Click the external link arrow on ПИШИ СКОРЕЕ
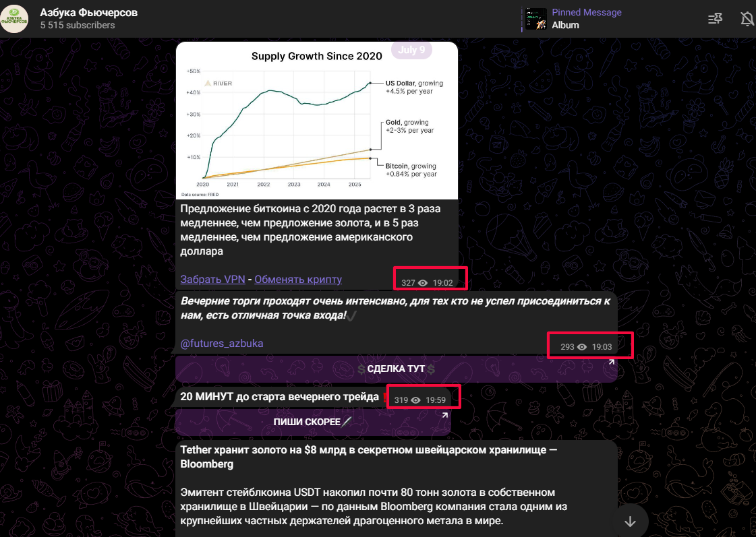Image resolution: width=756 pixels, height=537 pixels. pyautogui.click(x=444, y=414)
